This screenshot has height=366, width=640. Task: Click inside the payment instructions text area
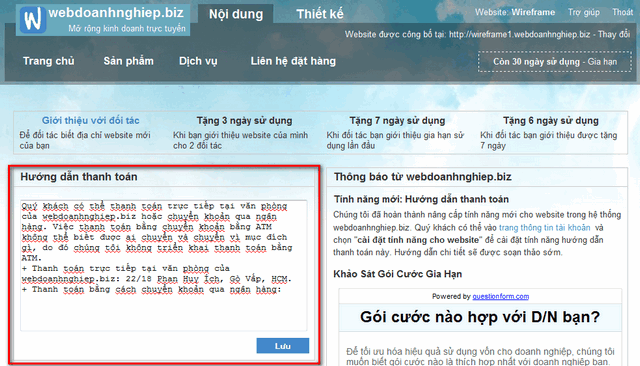164,265
